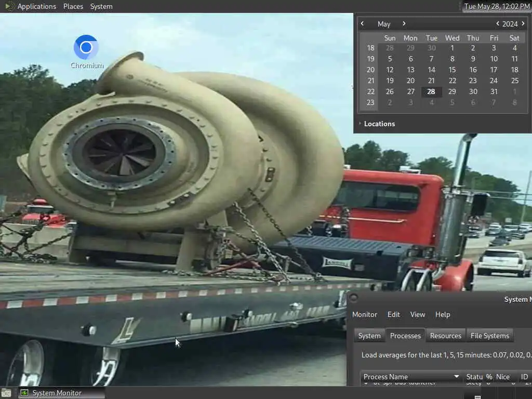Sort processes by % CPU column
Image resolution: width=532 pixels, height=399 pixels.
[489, 377]
